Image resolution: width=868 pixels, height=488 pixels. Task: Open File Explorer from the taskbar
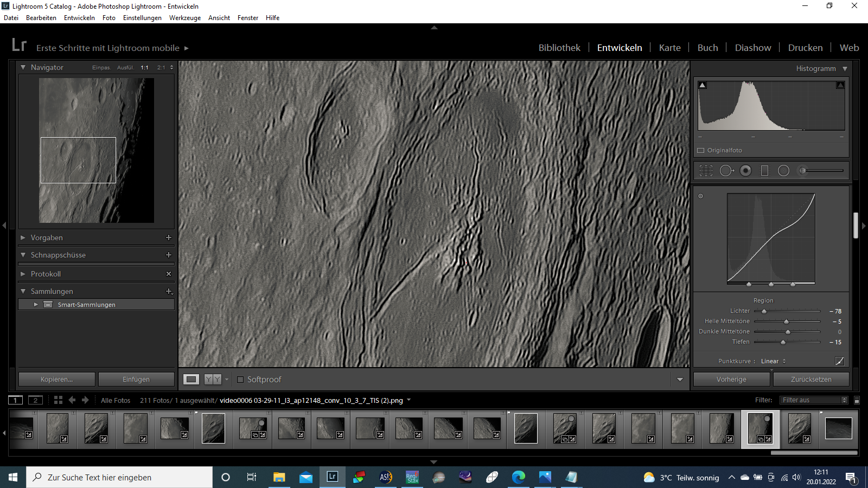279,477
